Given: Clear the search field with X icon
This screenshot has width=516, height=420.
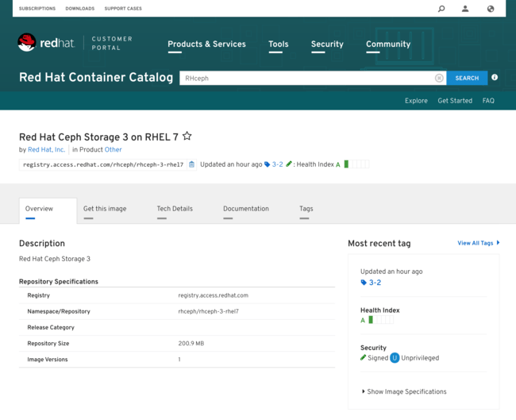Looking at the screenshot, I should point(439,78).
